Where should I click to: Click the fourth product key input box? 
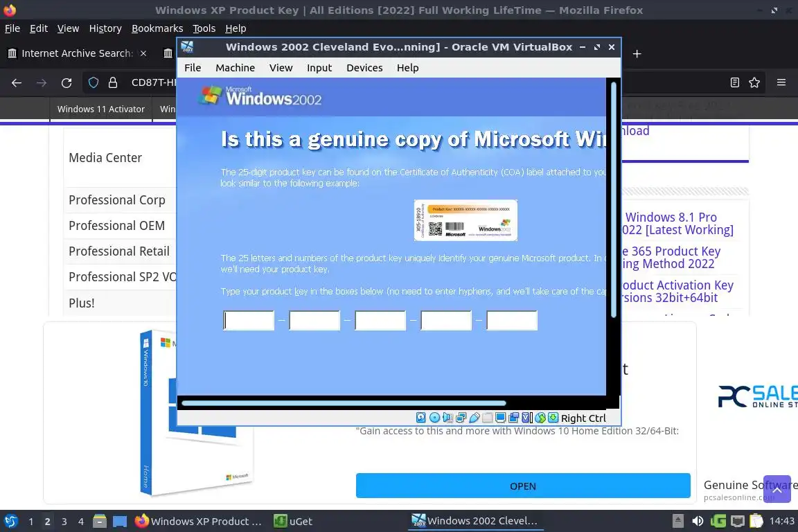446,320
